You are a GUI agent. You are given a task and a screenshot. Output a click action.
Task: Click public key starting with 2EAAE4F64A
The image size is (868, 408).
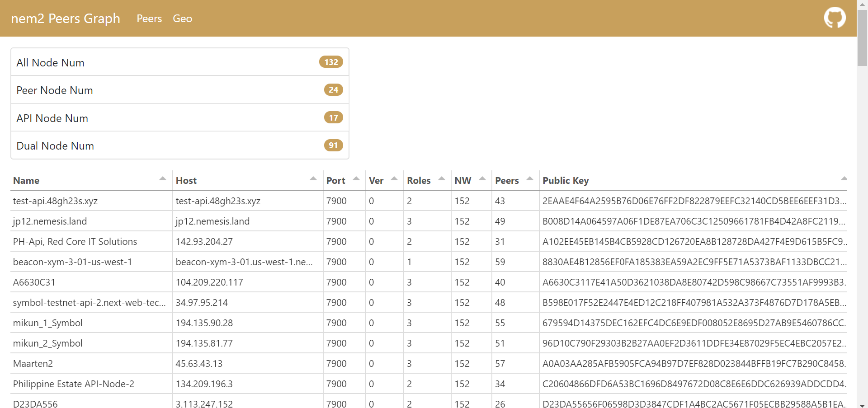point(693,201)
